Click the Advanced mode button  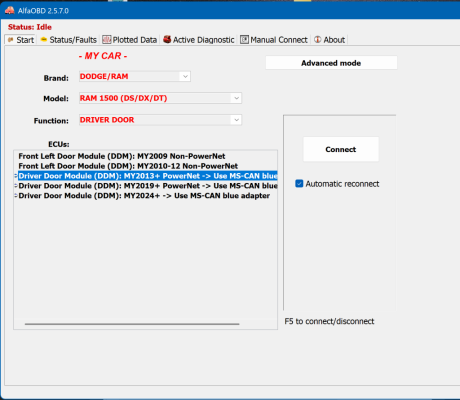[331, 63]
